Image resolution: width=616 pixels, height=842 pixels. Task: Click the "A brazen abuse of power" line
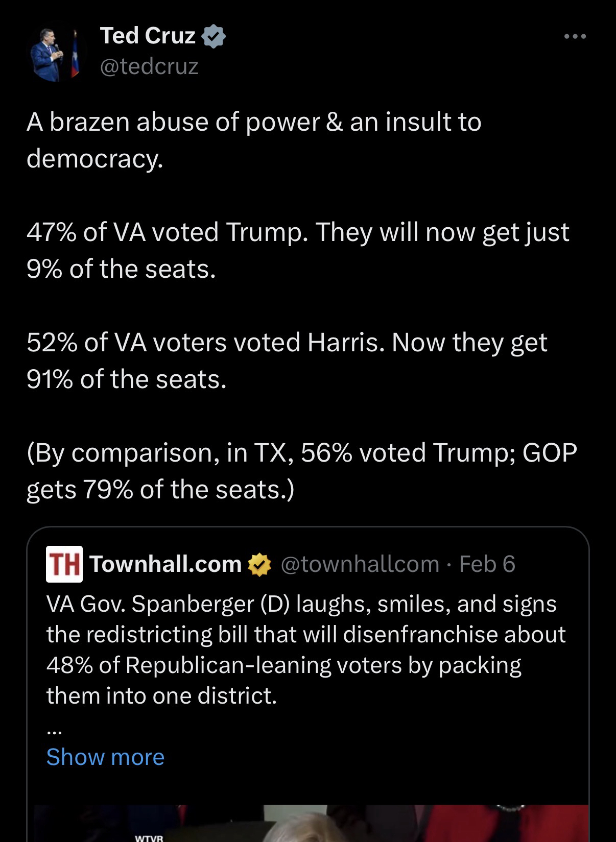[x=254, y=123]
